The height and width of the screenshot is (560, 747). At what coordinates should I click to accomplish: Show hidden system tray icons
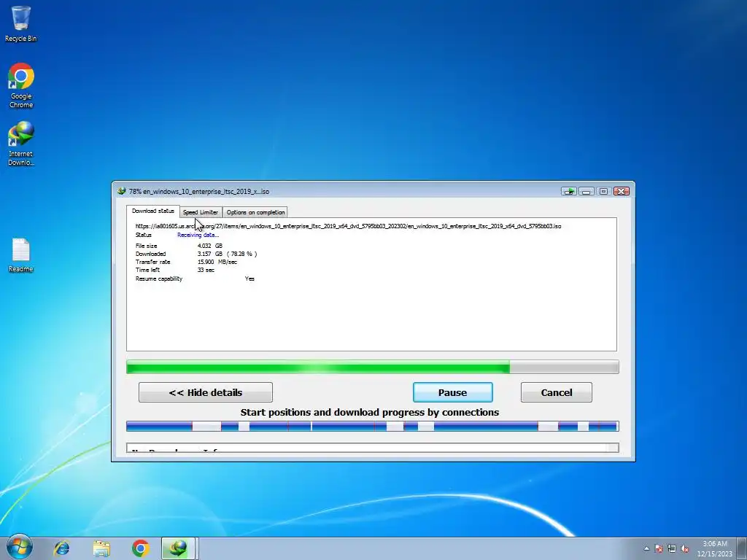pos(646,548)
